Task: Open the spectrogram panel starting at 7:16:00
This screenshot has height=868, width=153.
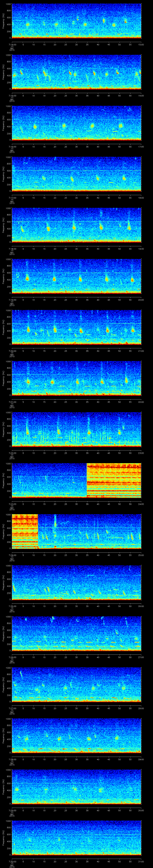Action: coord(77,123)
